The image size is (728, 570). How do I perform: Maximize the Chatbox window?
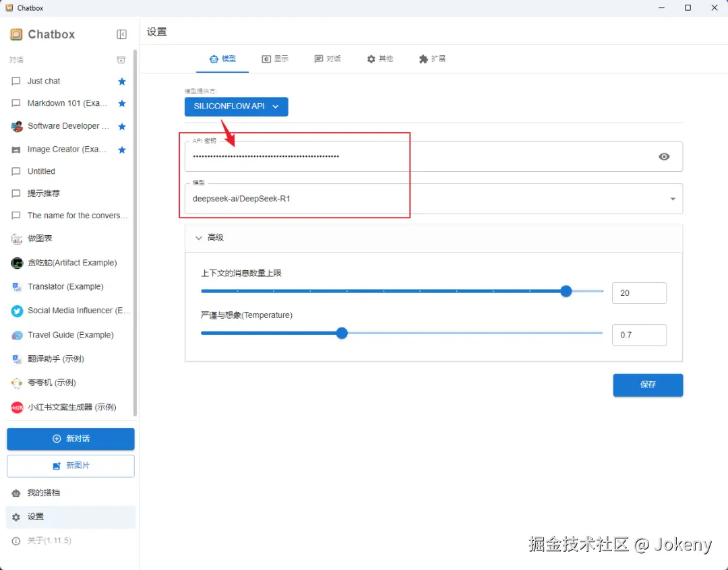point(688,8)
